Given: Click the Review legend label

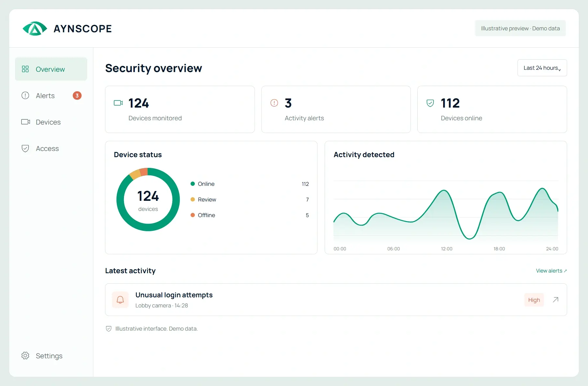Looking at the screenshot, I should tap(207, 200).
